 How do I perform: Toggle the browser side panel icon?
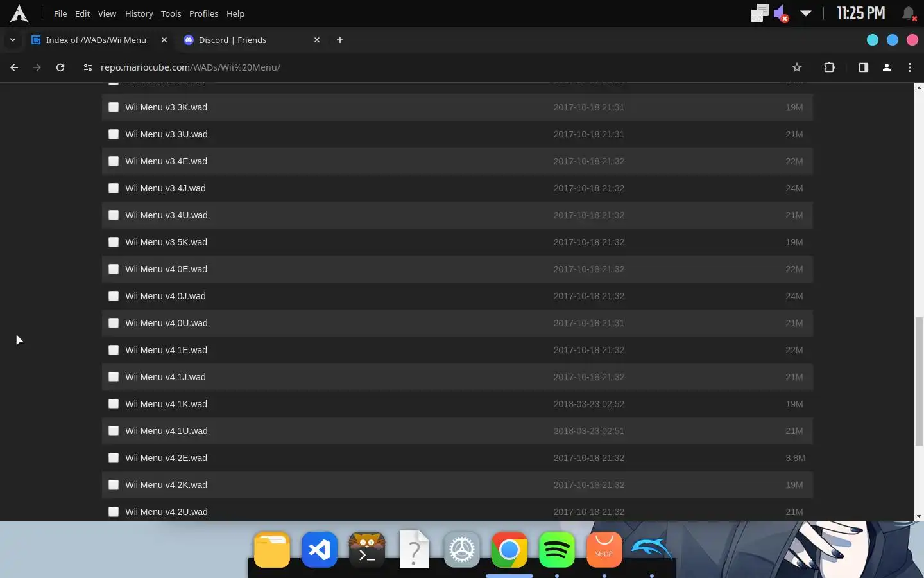tap(863, 67)
